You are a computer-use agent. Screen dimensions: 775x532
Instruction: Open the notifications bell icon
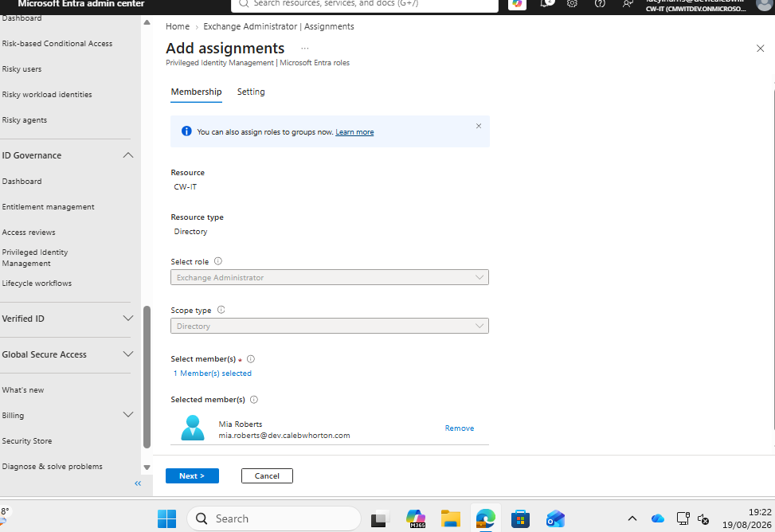coord(546,4)
